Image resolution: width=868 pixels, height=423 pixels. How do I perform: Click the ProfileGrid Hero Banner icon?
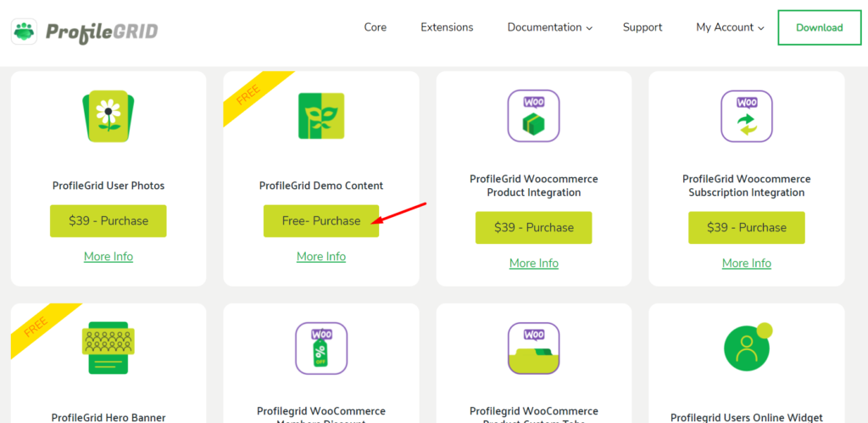pos(108,347)
